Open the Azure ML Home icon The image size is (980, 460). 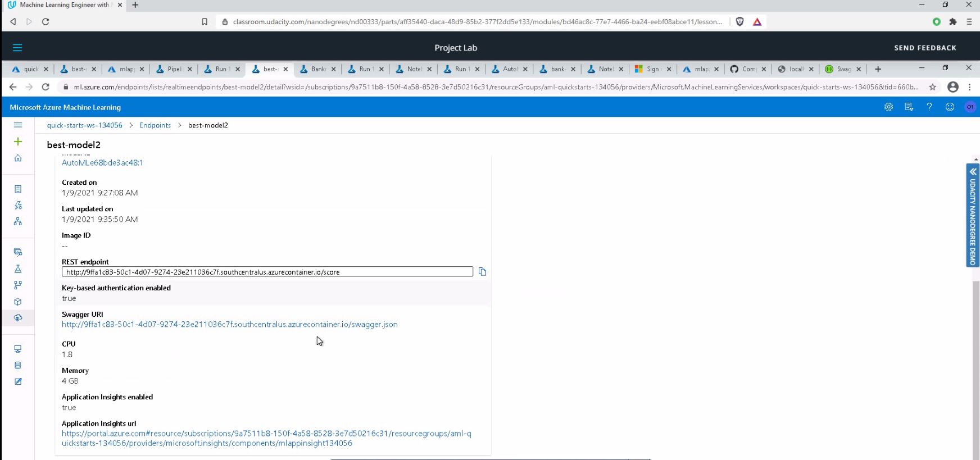tap(18, 158)
